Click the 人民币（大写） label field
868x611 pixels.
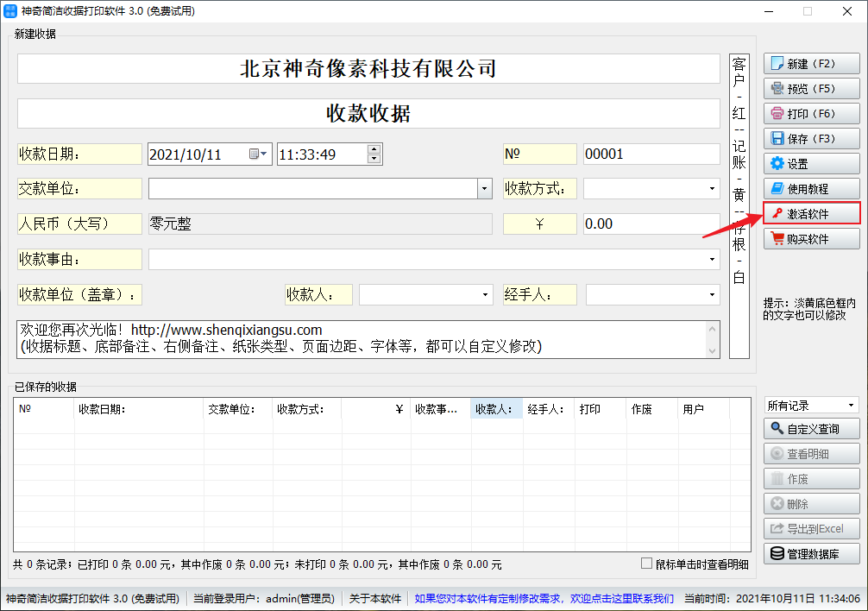79,224
